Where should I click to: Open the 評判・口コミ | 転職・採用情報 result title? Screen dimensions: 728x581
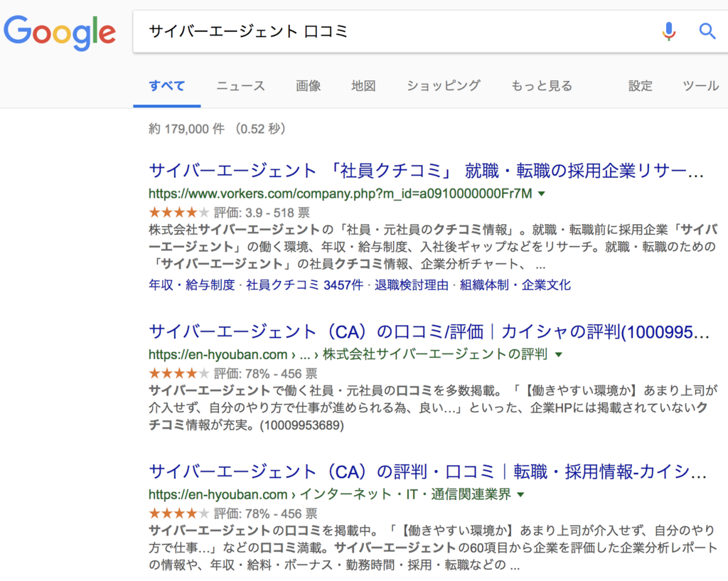(x=427, y=472)
